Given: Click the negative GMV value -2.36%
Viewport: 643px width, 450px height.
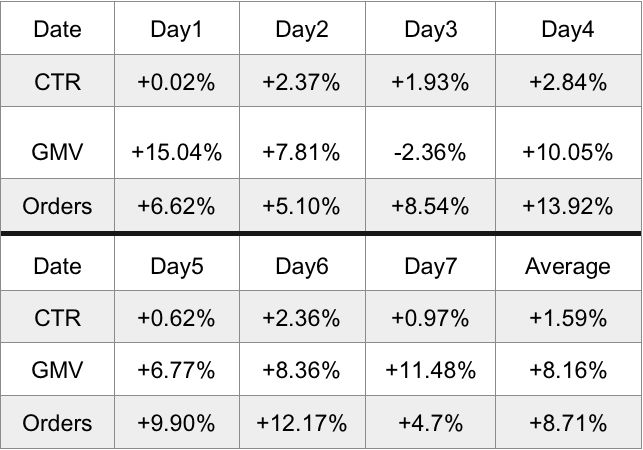Looking at the screenshot, I should point(431,152).
